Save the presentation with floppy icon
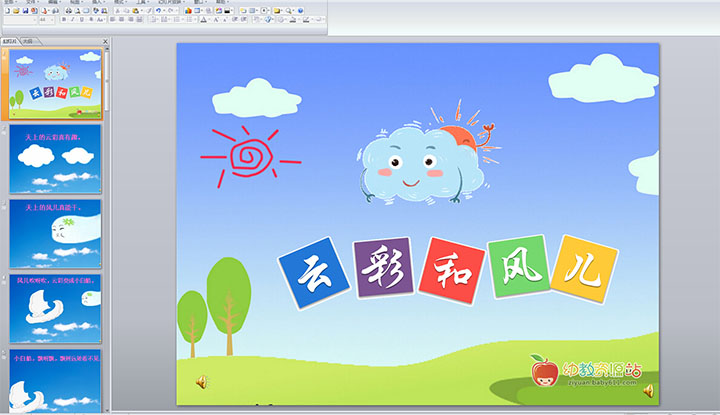This screenshot has width=720, height=415. point(25,11)
